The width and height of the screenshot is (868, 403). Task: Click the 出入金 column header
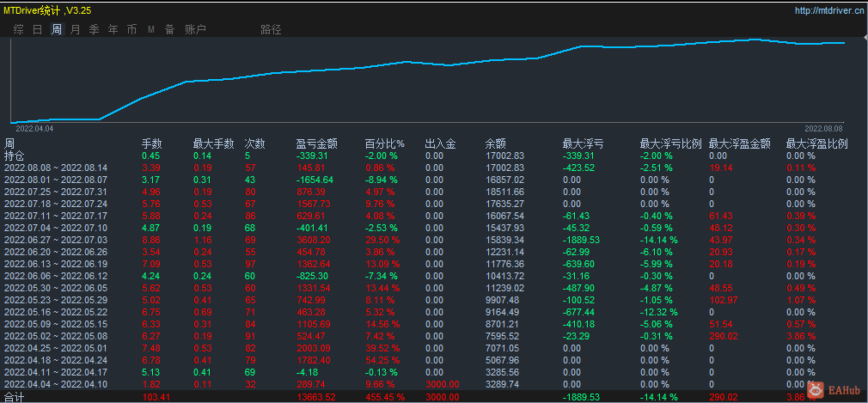tap(440, 144)
